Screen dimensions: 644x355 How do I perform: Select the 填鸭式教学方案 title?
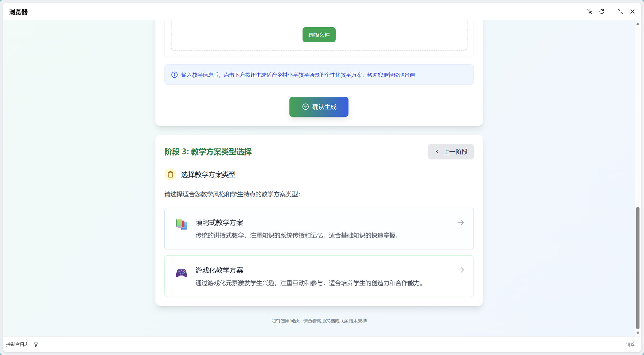click(x=219, y=223)
